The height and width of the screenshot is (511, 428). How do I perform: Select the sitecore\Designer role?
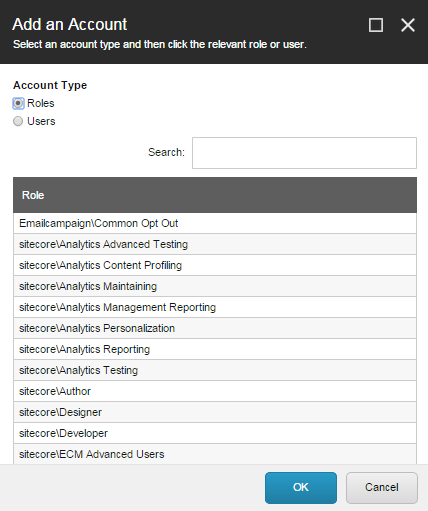(x=215, y=412)
